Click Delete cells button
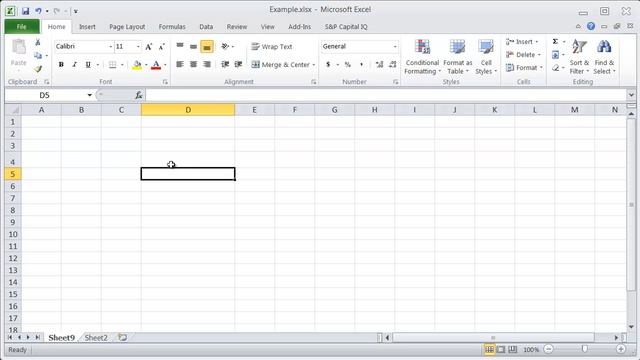Image resolution: width=640 pixels, height=360 pixels. tap(523, 55)
